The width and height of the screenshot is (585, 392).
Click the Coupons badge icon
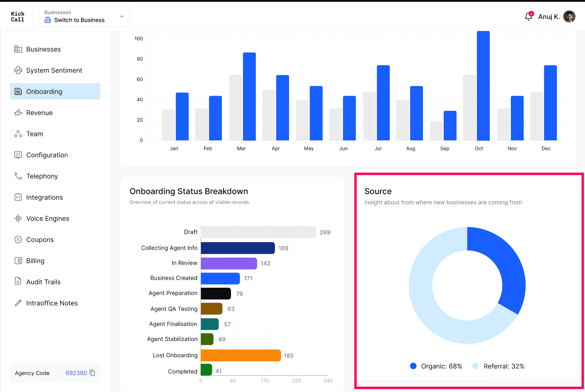coord(18,240)
